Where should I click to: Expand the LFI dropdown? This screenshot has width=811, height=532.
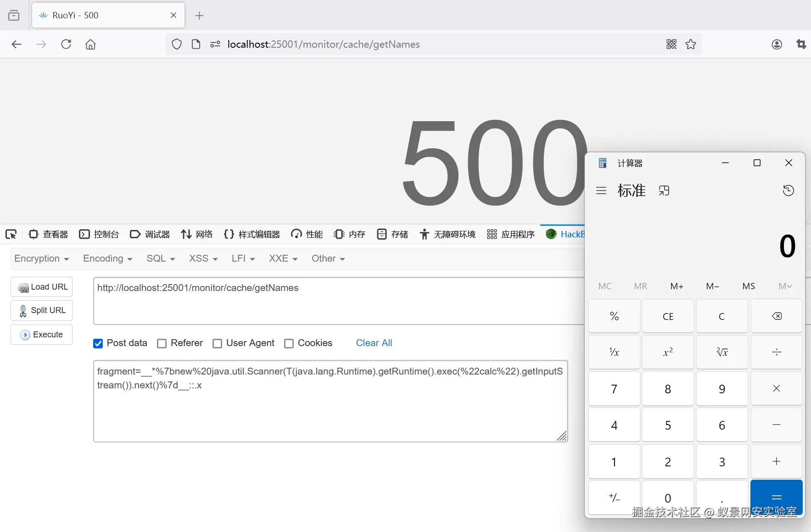tap(243, 258)
